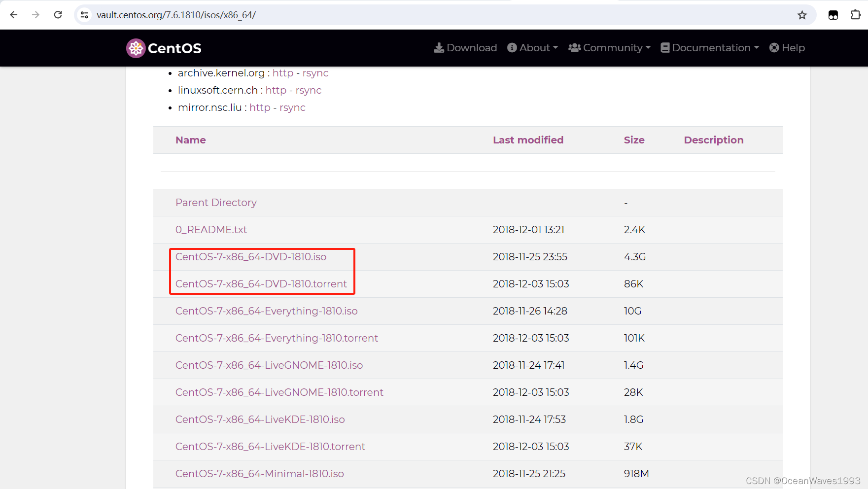
Task: Download CentOS-7-x86_64-LiveGNOME-1810.torrent
Action: [279, 392]
